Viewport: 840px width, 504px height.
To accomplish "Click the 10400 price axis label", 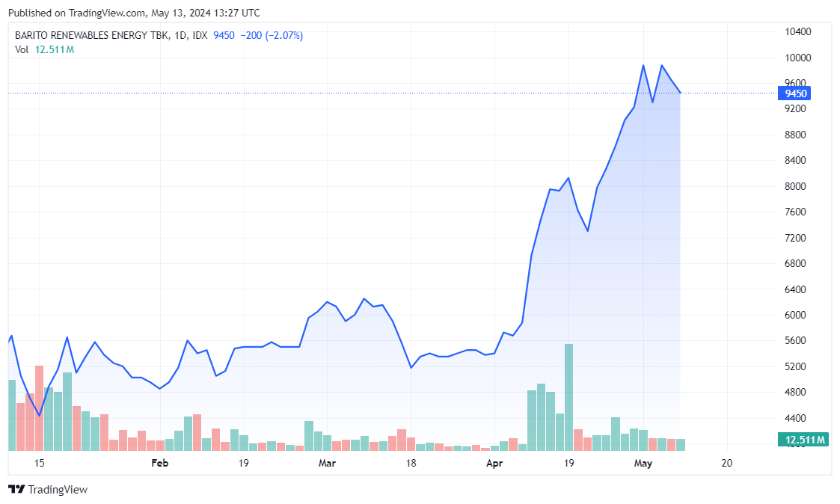I will (797, 31).
